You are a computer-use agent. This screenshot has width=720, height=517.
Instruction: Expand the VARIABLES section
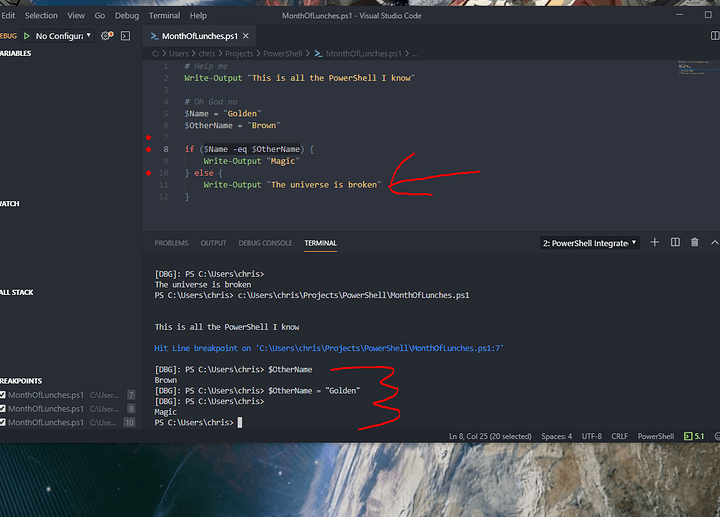16,53
